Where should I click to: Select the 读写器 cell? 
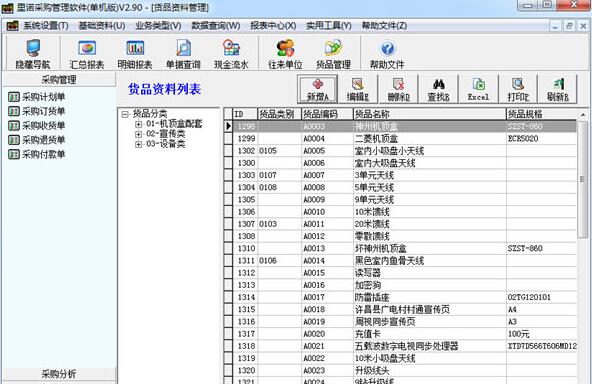click(x=430, y=273)
